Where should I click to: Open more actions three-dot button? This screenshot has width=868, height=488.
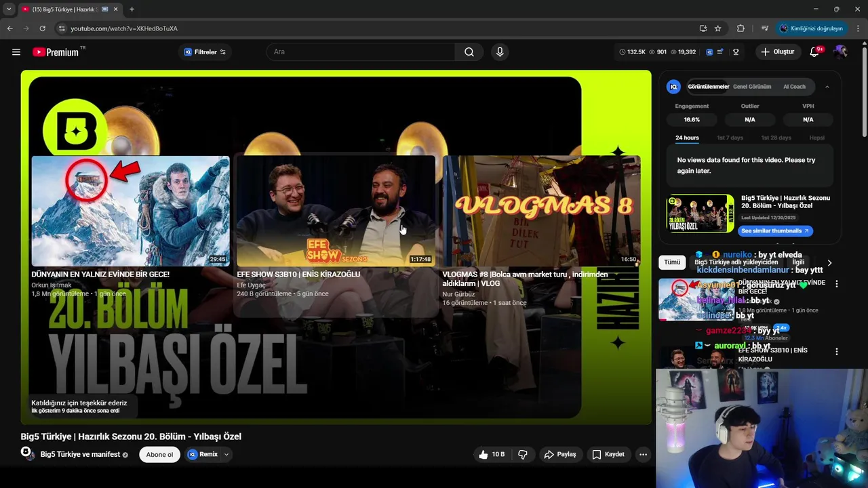pos(643,455)
